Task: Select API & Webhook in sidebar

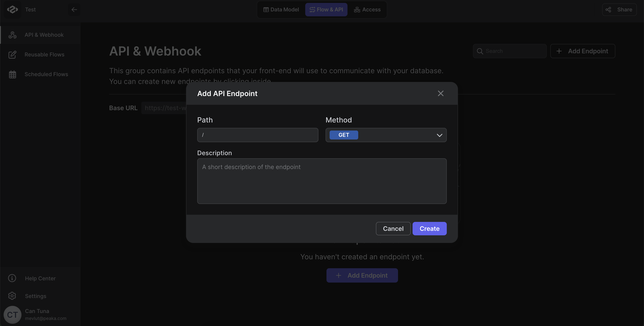Action: tap(40, 35)
